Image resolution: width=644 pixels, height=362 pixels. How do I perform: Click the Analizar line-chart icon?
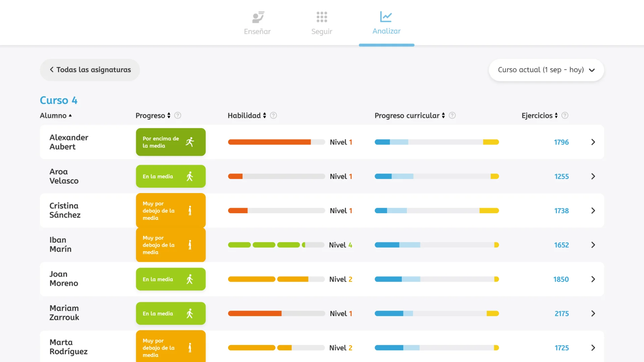point(386,16)
